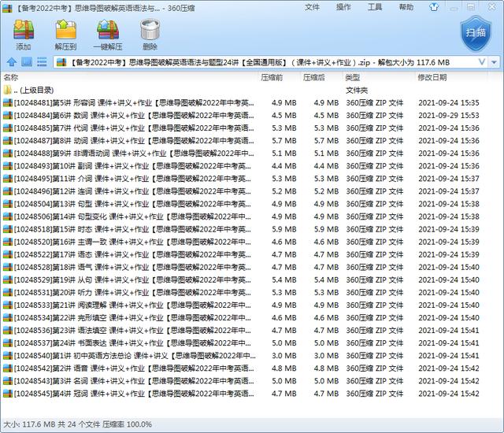Screen dimensions: 504x433
Task: Click the 文件夹 type cell of parent directory
Action: [357, 91]
